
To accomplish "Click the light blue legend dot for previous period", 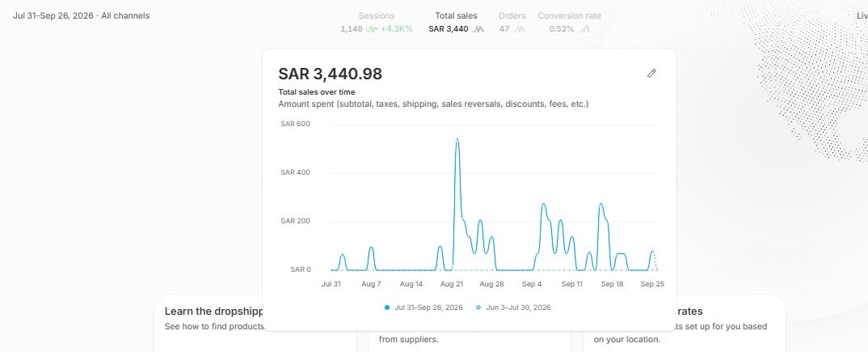I will click(x=478, y=307).
